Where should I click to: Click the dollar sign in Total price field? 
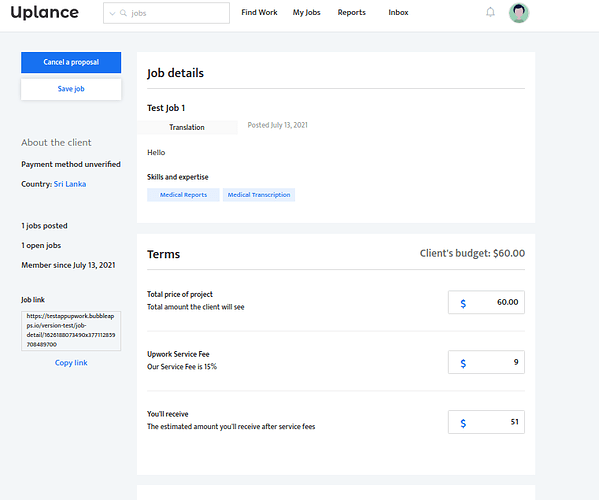(x=463, y=303)
